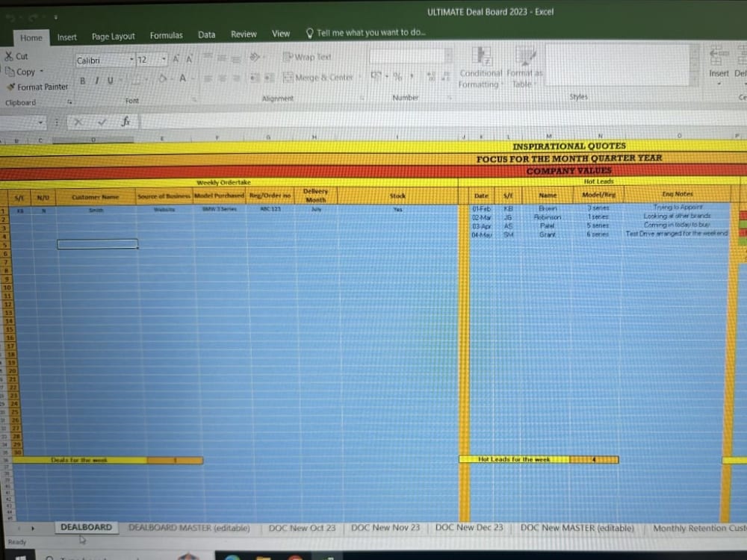747x560 pixels.
Task: Apply comma style number format
Action: 412,76
